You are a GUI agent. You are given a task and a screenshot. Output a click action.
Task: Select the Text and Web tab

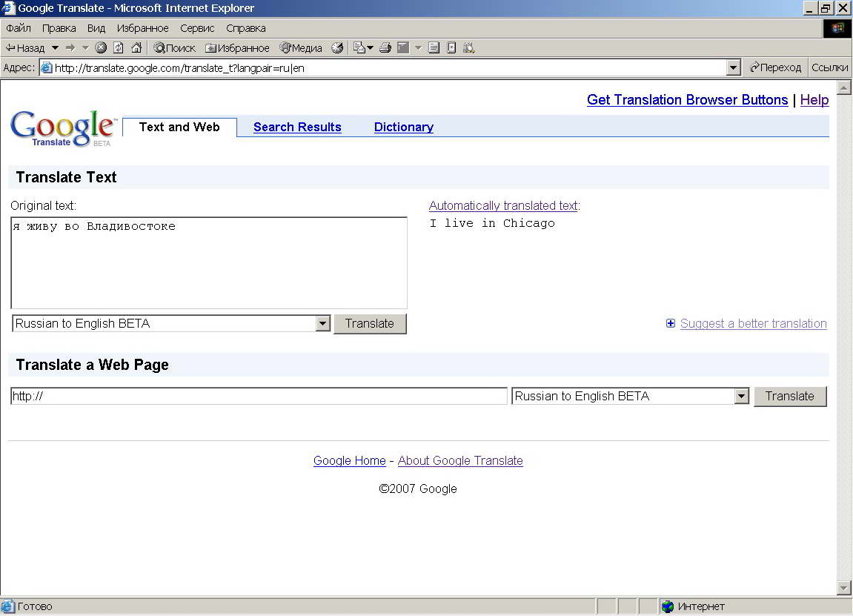pos(179,127)
